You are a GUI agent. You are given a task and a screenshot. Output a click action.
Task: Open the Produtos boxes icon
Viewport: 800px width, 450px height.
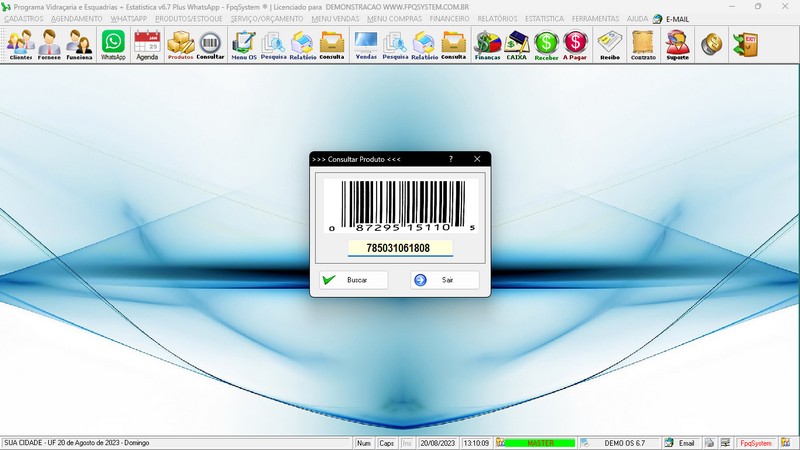[x=181, y=45]
